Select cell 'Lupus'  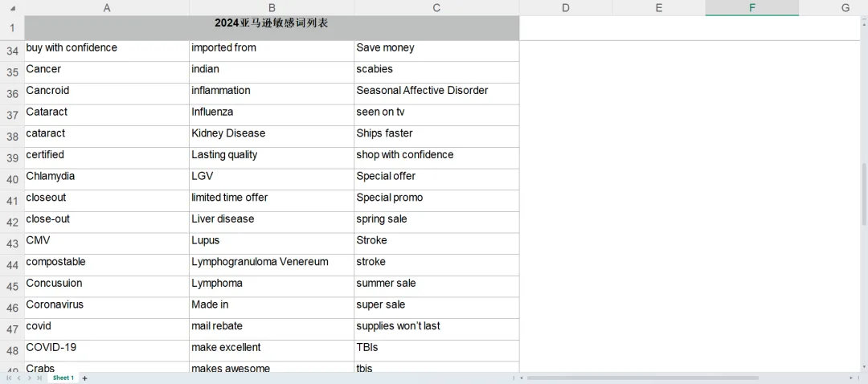272,244
